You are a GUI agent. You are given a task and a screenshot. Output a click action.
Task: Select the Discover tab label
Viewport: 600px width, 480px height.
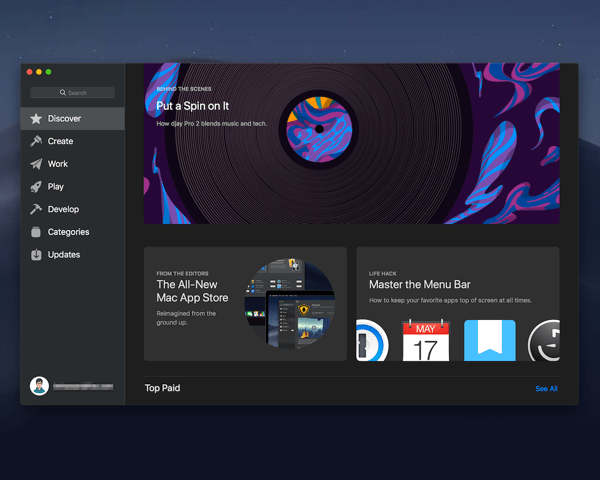click(64, 119)
